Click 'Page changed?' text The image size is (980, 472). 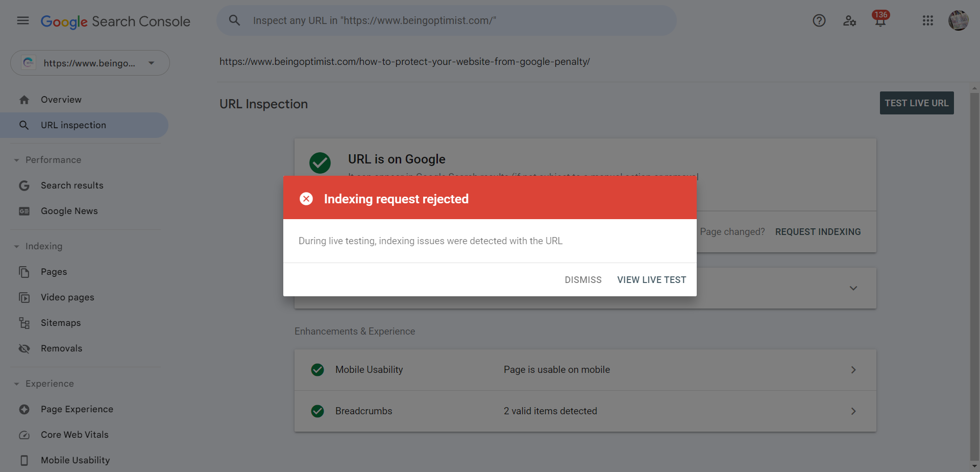[x=732, y=232]
